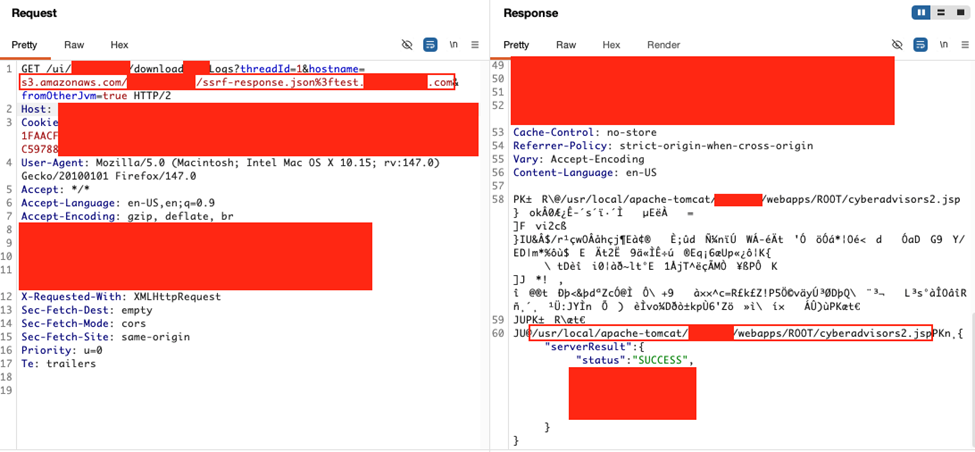Toggle hidden characters icon in Request panel
This screenshot has width=975, height=452.
point(407,45)
